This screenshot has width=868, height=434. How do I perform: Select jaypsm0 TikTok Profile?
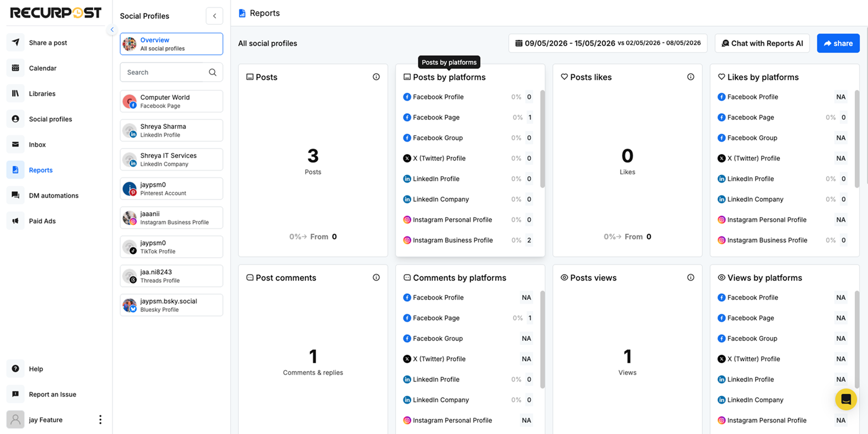point(171,247)
